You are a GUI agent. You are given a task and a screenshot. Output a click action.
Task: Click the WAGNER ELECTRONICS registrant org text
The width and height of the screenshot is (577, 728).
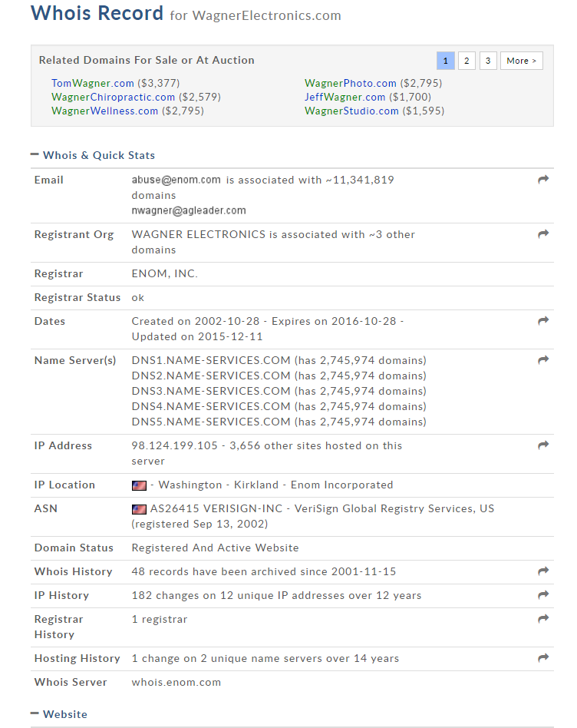[199, 234]
